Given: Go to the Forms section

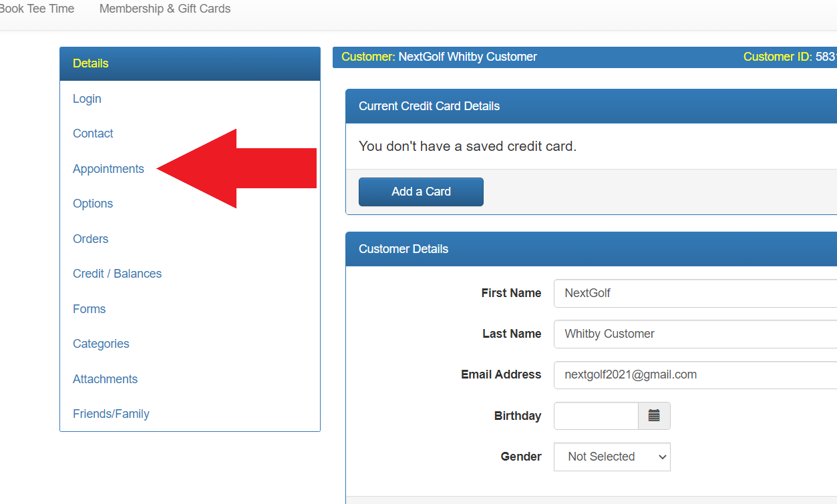Looking at the screenshot, I should [x=89, y=309].
